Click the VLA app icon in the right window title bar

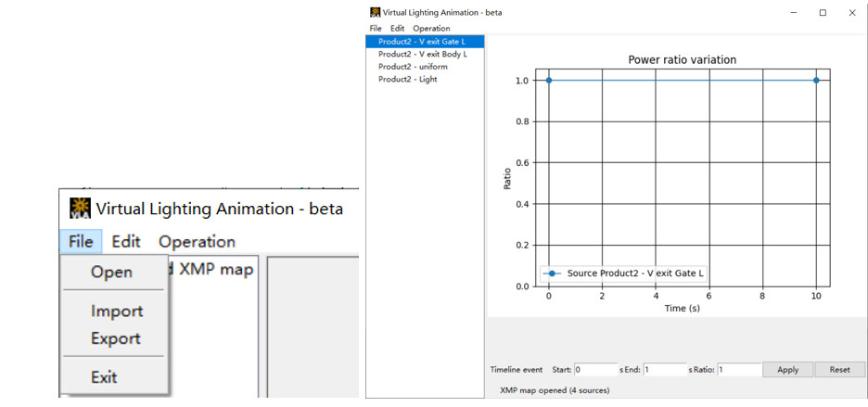click(376, 12)
